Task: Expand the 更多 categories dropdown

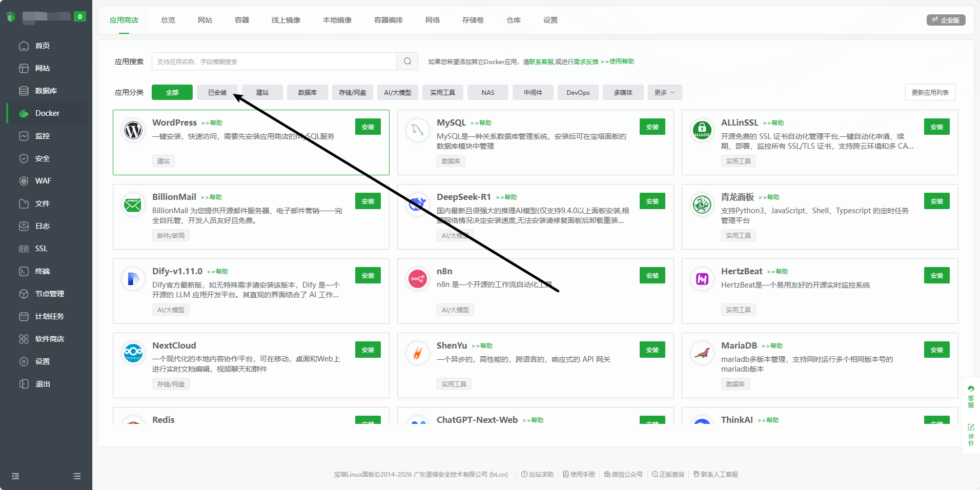Action: click(665, 92)
